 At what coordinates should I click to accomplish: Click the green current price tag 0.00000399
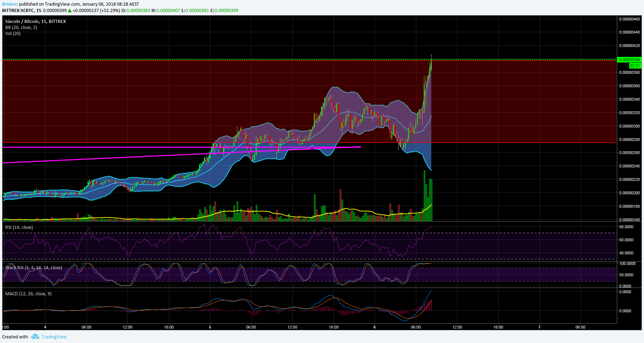point(629,60)
